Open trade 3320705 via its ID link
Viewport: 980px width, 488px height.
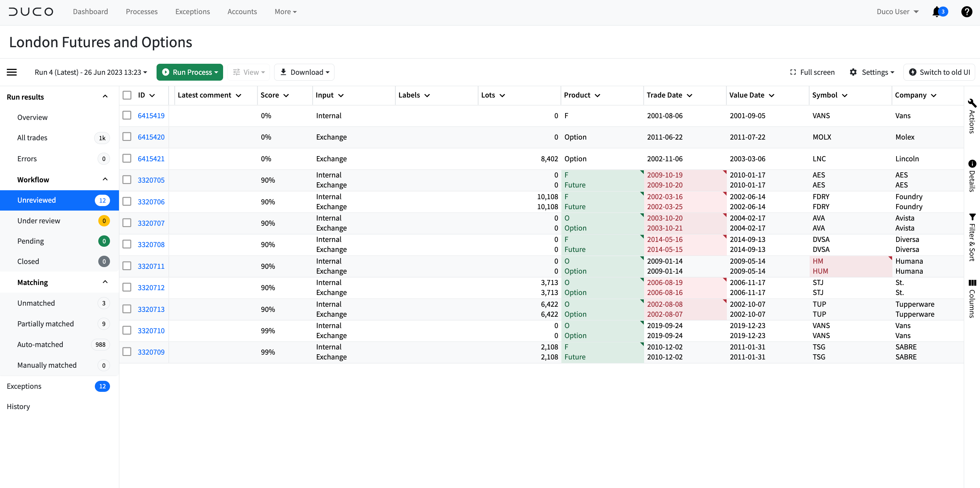tap(151, 180)
